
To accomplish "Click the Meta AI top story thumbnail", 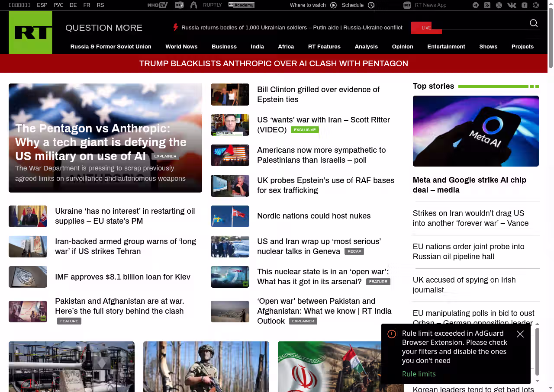I will 476,131.
